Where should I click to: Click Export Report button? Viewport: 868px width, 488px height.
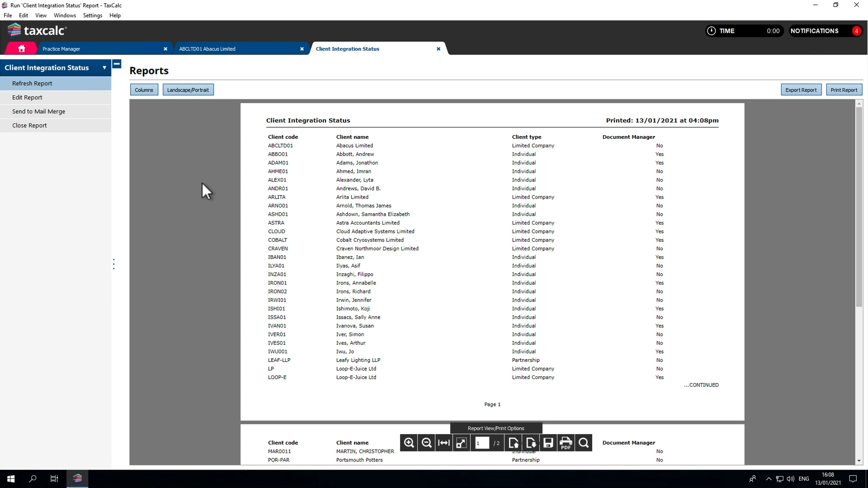point(801,90)
